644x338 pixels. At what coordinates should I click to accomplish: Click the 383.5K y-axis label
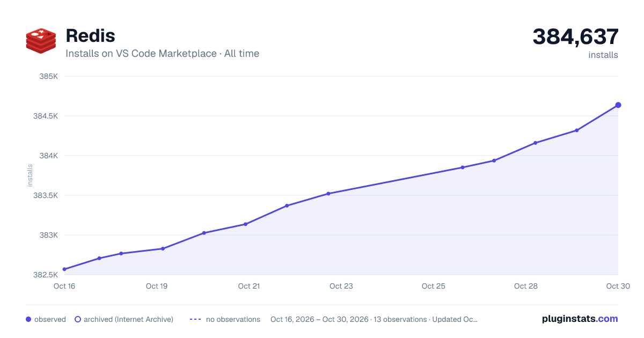coord(46,195)
